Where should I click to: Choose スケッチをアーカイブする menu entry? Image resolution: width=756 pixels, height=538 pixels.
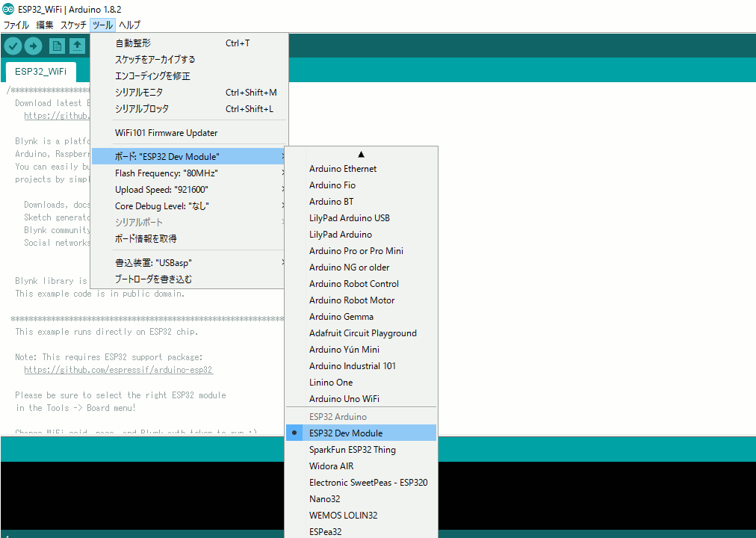[x=190, y=60]
